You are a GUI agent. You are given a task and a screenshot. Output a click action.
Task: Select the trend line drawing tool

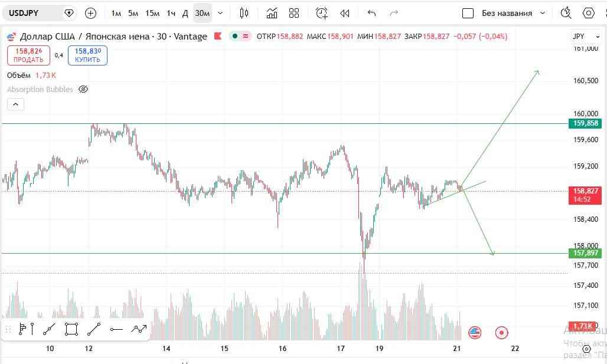point(94,329)
